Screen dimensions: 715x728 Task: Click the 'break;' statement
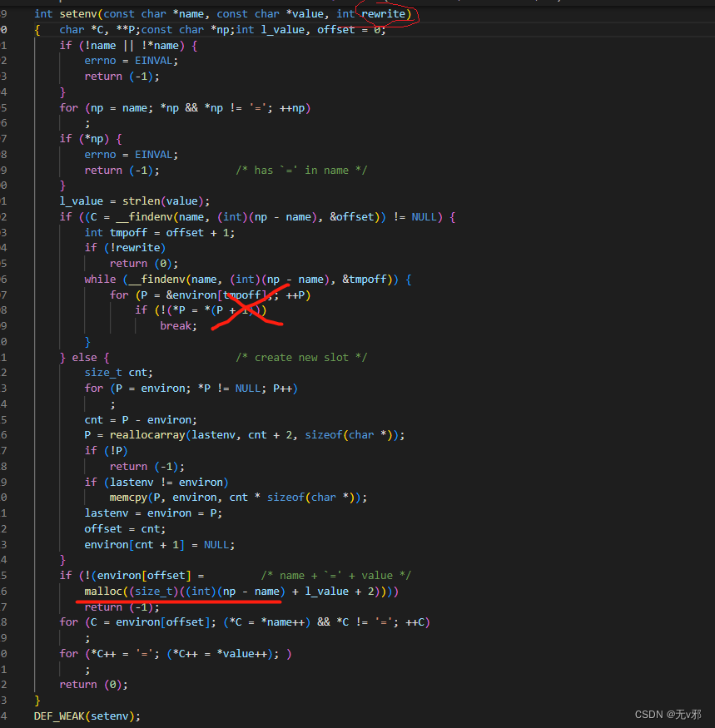tap(178, 326)
